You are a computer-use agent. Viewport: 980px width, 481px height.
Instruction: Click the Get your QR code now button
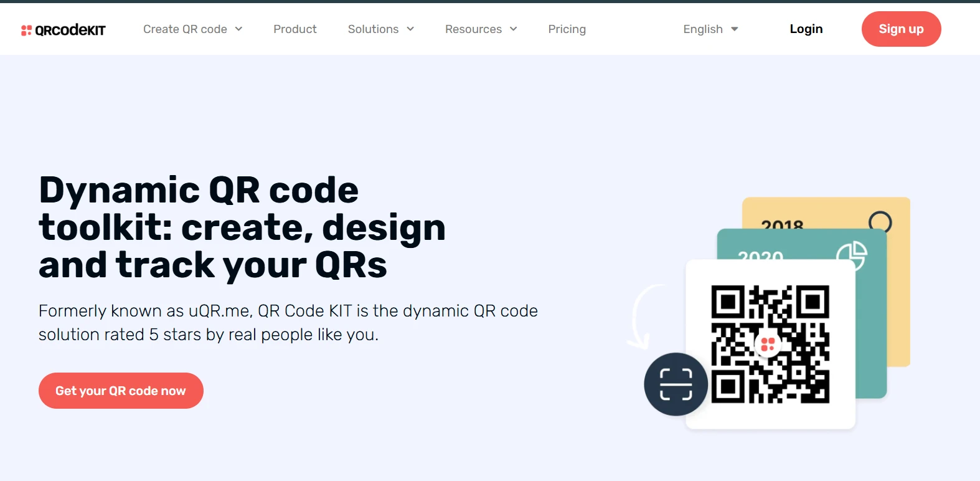coord(121,391)
